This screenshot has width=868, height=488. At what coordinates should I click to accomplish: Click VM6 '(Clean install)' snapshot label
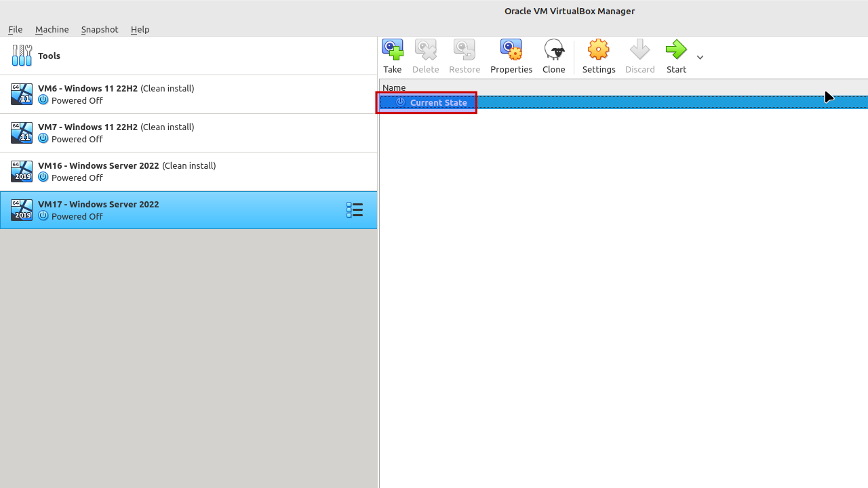coord(167,88)
